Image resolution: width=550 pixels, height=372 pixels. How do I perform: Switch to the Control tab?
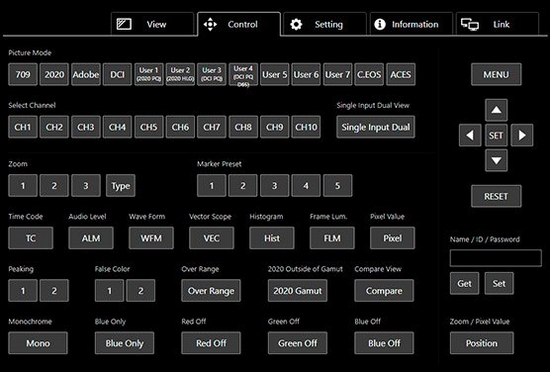point(239,24)
